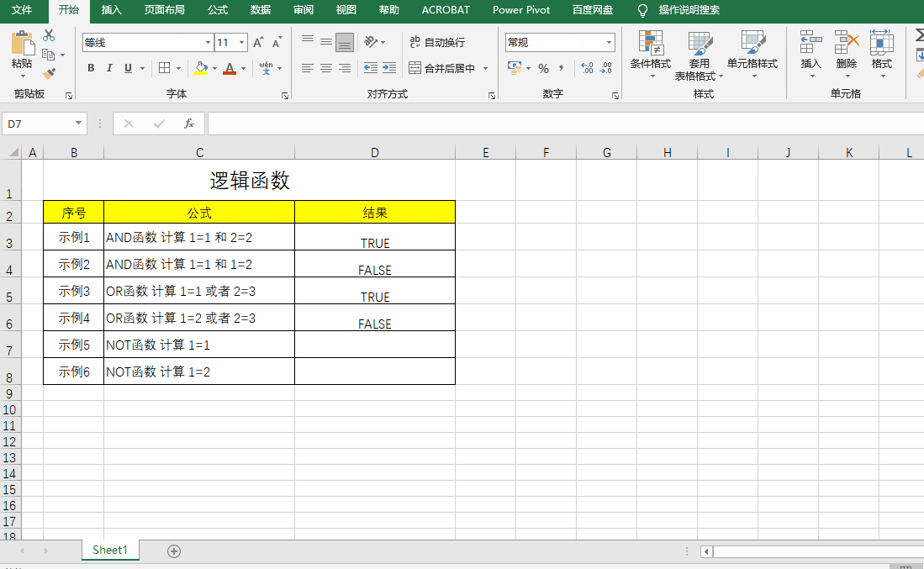
Task: Toggle right text alignment
Action: click(x=343, y=68)
